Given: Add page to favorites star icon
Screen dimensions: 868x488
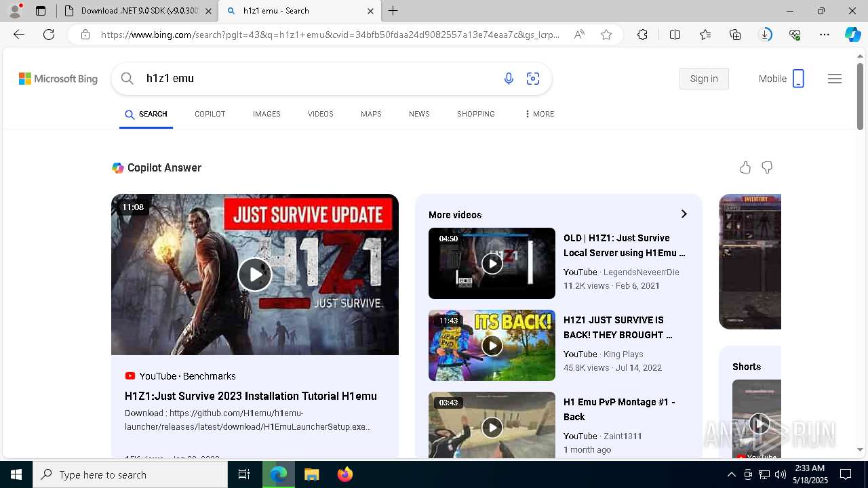Looking at the screenshot, I should [606, 35].
